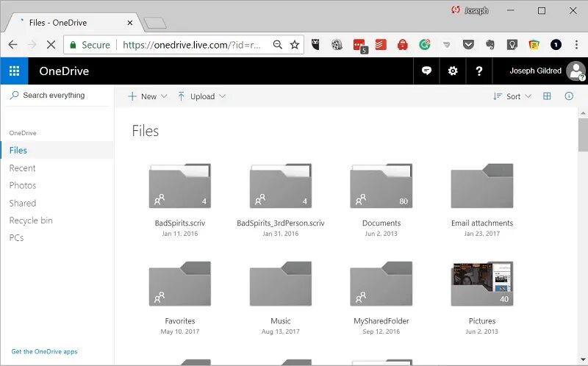588x366 pixels.
Task: Open the OneDrive settings gear
Action: 453,71
